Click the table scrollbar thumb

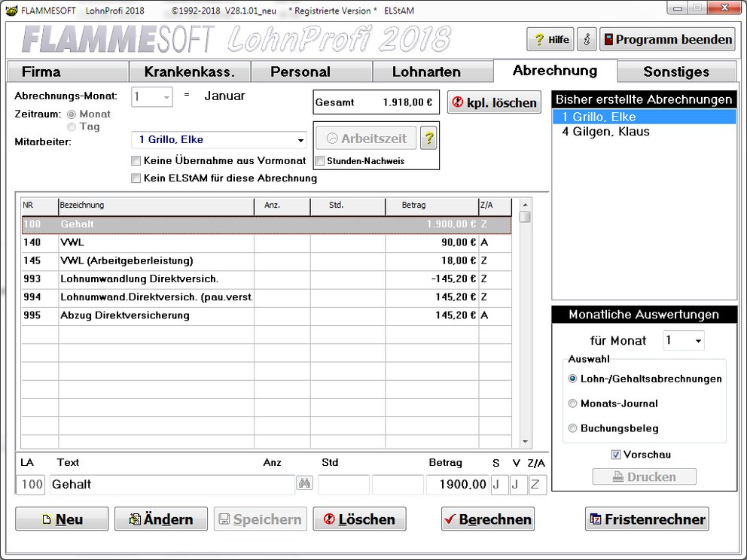click(525, 217)
